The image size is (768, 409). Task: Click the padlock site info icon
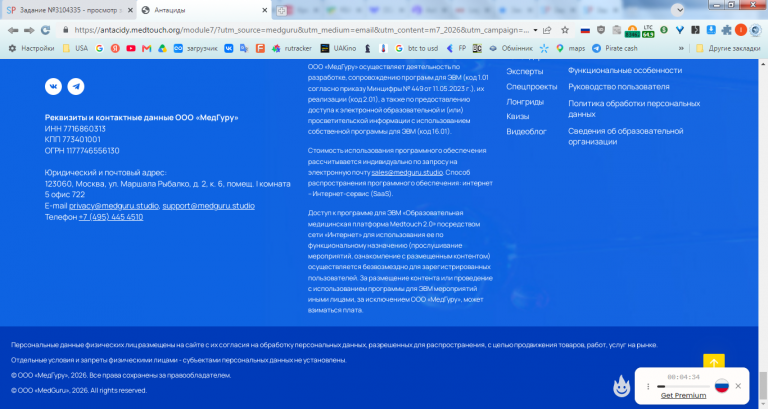[x=66, y=30]
